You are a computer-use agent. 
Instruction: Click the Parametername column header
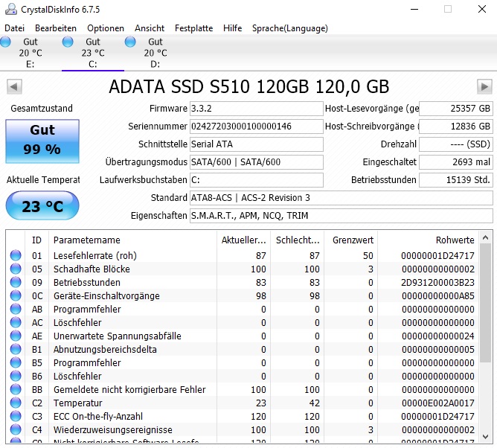point(132,240)
